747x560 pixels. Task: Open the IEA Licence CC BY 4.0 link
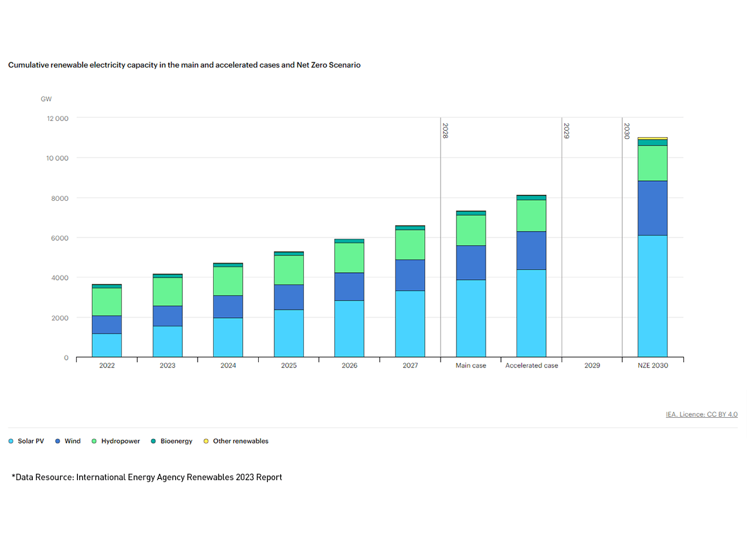point(702,415)
